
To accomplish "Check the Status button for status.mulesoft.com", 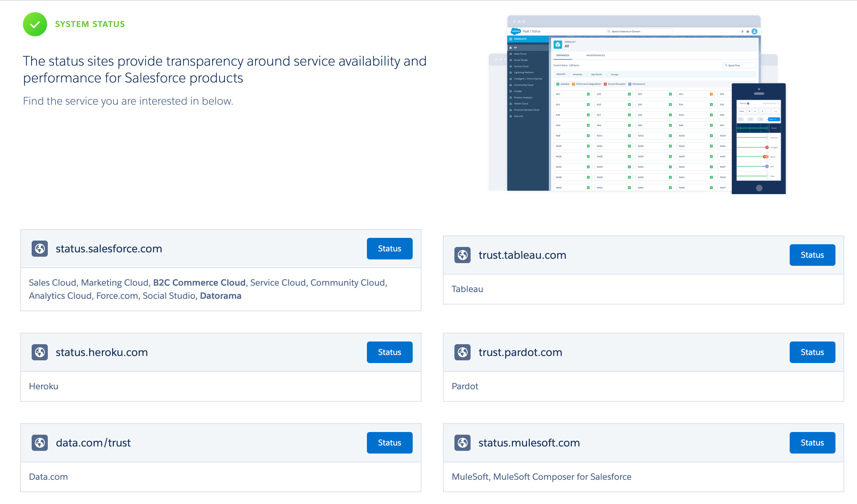I will (x=813, y=443).
